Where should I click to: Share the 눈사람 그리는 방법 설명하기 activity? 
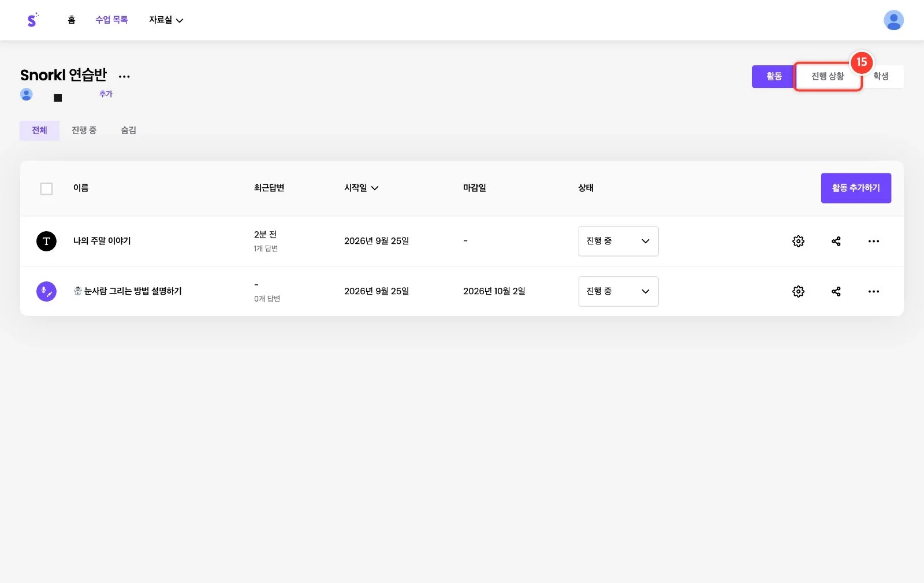[836, 291]
